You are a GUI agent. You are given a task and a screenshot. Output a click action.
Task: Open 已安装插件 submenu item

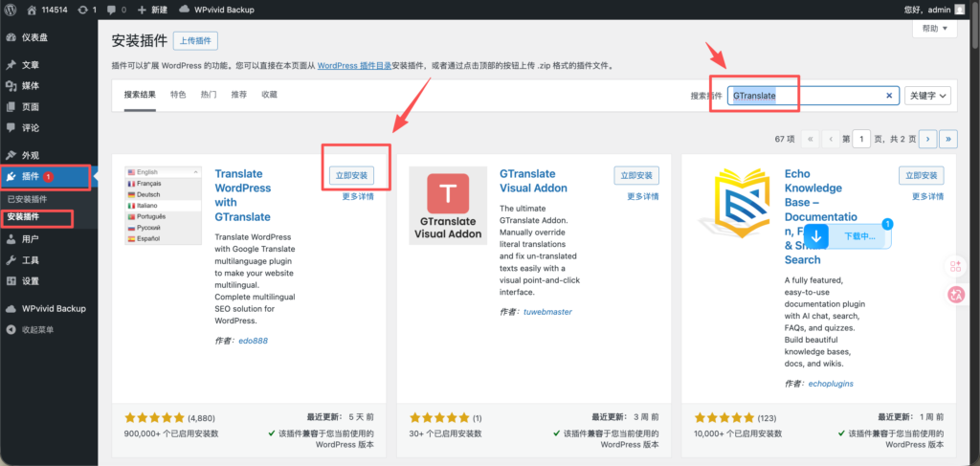[x=27, y=200]
